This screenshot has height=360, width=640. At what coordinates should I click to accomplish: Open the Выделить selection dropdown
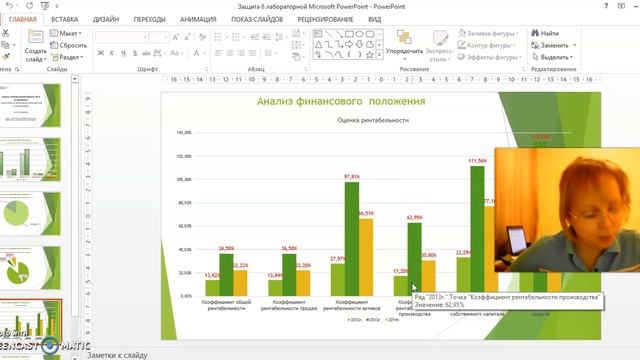click(553, 57)
